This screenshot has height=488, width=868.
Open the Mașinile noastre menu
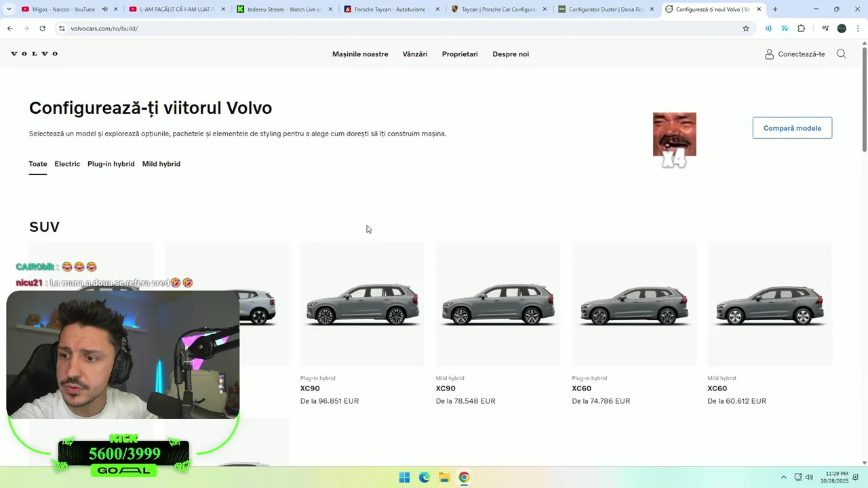coord(360,54)
